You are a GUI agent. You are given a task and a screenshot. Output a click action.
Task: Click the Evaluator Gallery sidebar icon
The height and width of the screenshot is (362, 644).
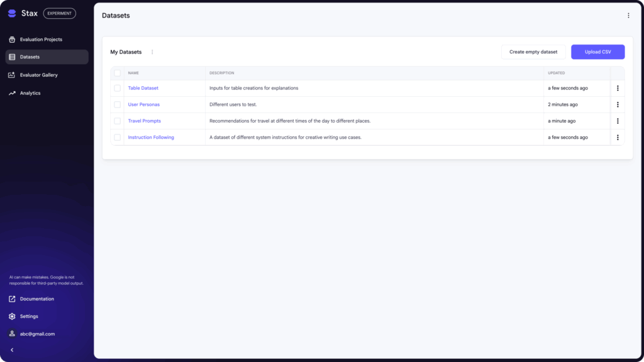pos(12,75)
